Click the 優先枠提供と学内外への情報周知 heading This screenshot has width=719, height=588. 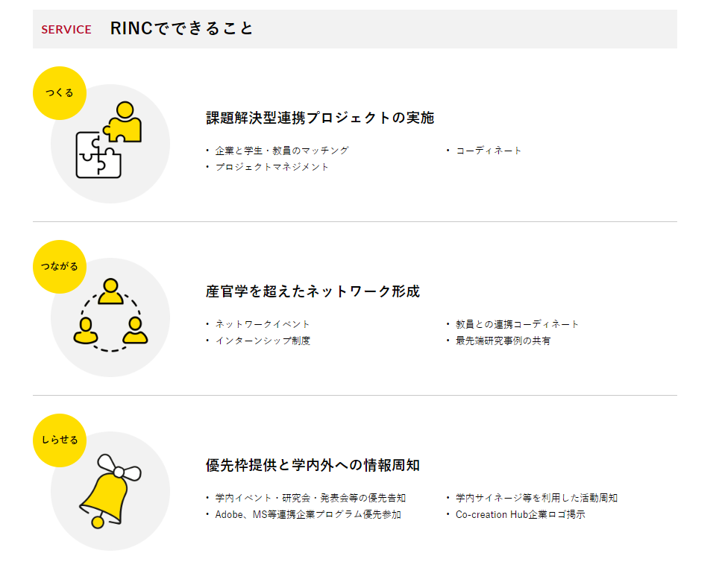point(313,465)
